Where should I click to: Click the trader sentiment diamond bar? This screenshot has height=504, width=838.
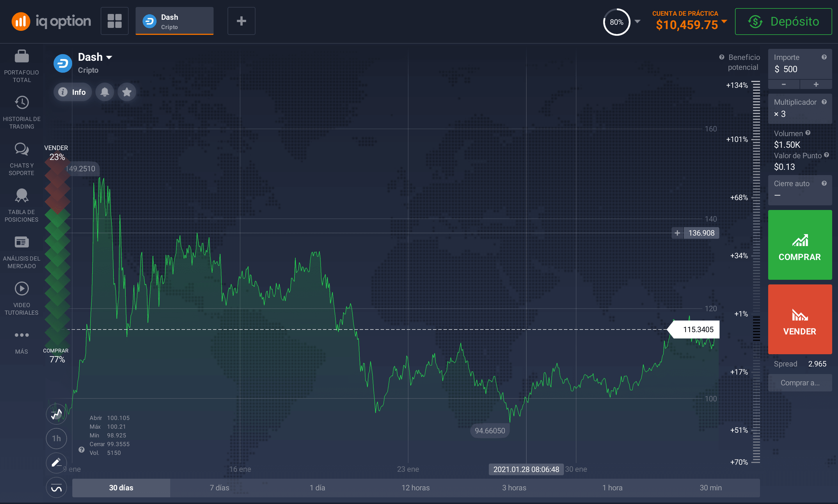(57, 254)
